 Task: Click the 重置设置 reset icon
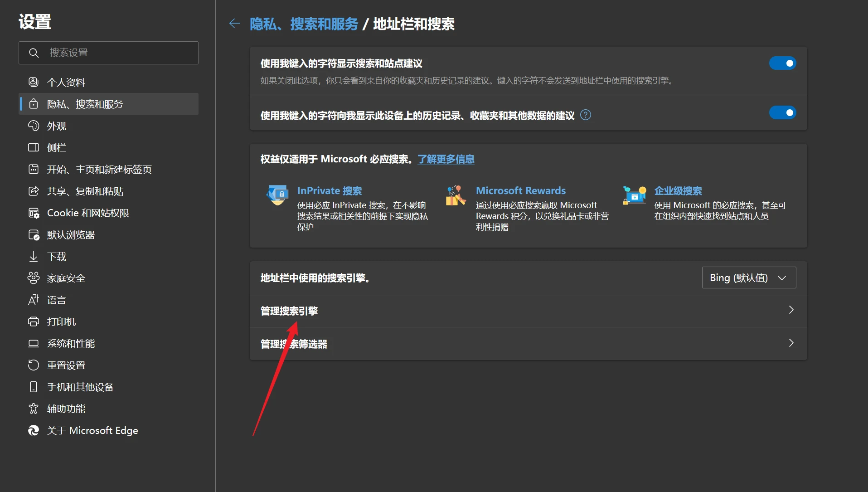click(34, 365)
